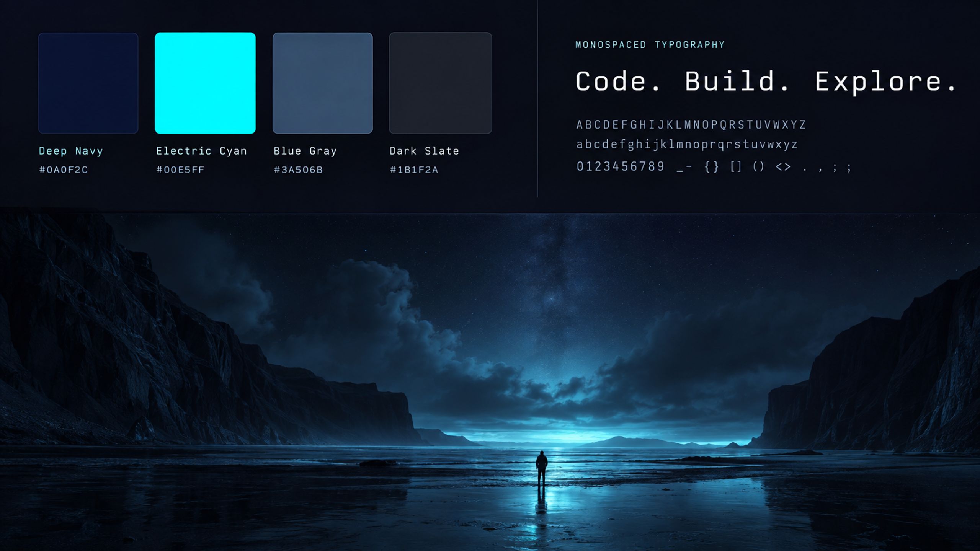Select the Electric Cyan color swatch

tap(205, 83)
